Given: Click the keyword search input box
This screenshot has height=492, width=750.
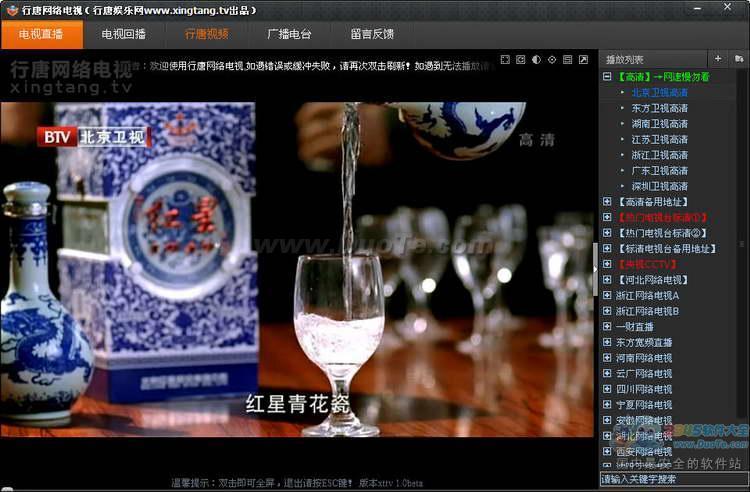Looking at the screenshot, I should 672,479.
